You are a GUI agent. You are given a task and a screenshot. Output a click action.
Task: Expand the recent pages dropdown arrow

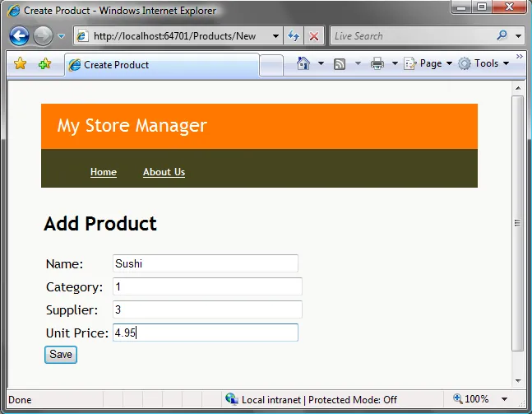coord(61,36)
